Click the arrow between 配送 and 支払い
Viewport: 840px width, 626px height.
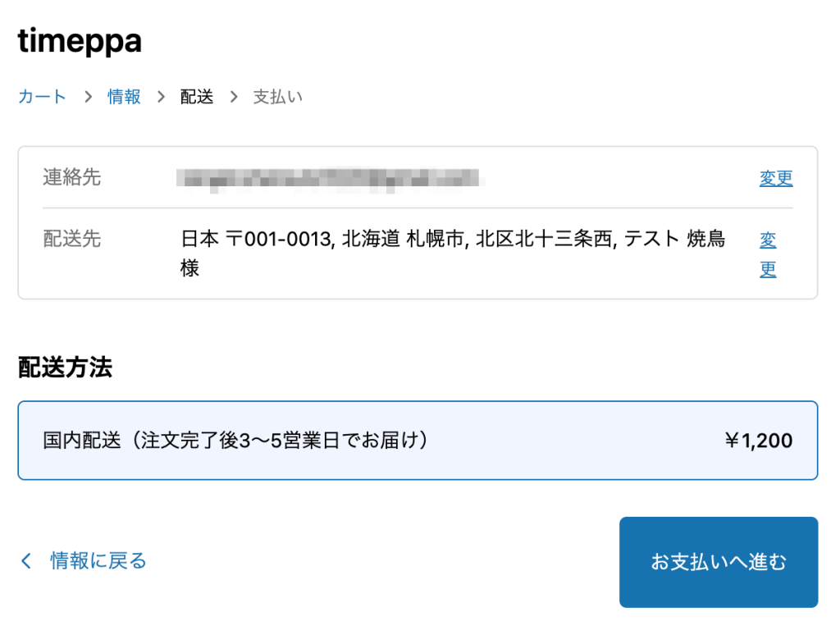pyautogui.click(x=233, y=96)
